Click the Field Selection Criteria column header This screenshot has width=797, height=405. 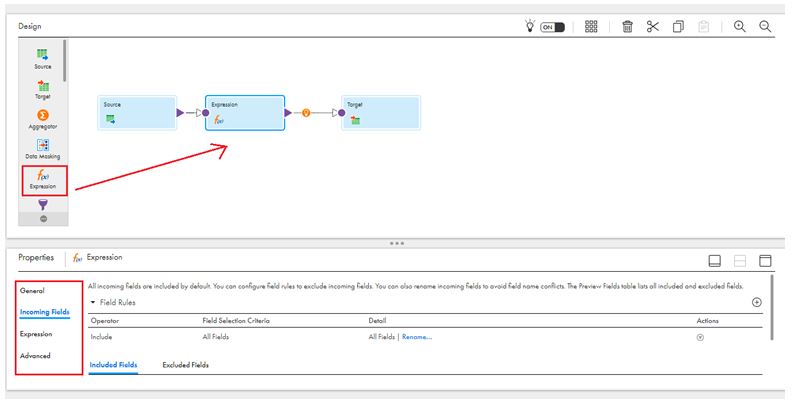tap(236, 321)
